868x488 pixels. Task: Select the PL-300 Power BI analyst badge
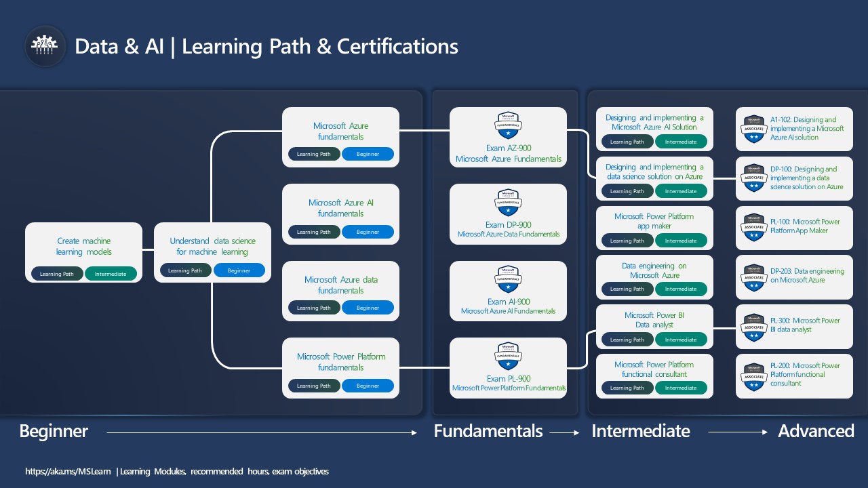tap(753, 326)
